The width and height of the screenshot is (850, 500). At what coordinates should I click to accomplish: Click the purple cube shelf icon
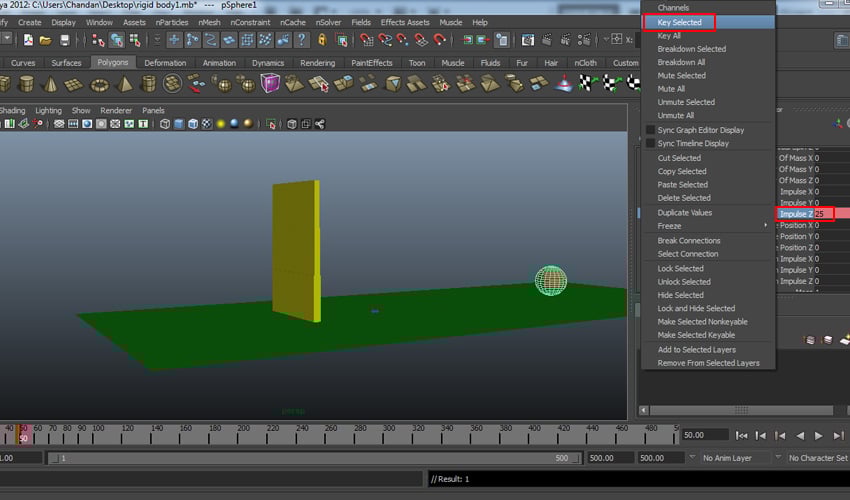pos(270,85)
